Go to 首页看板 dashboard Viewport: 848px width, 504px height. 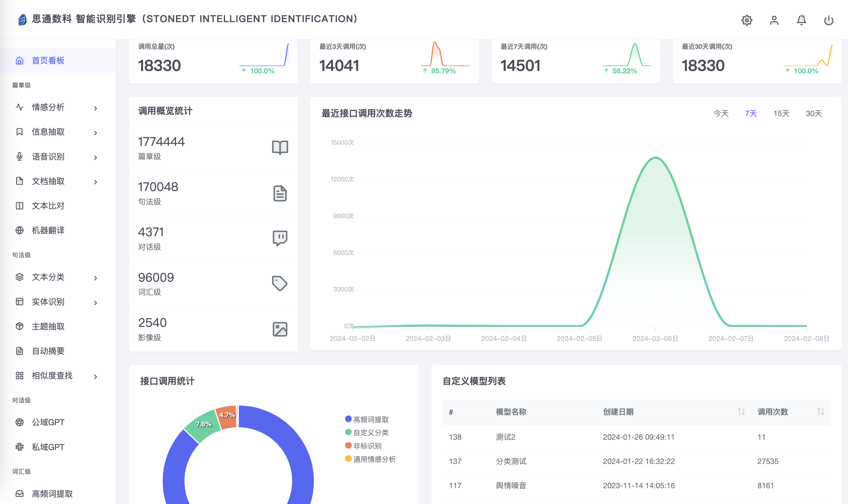pos(48,60)
